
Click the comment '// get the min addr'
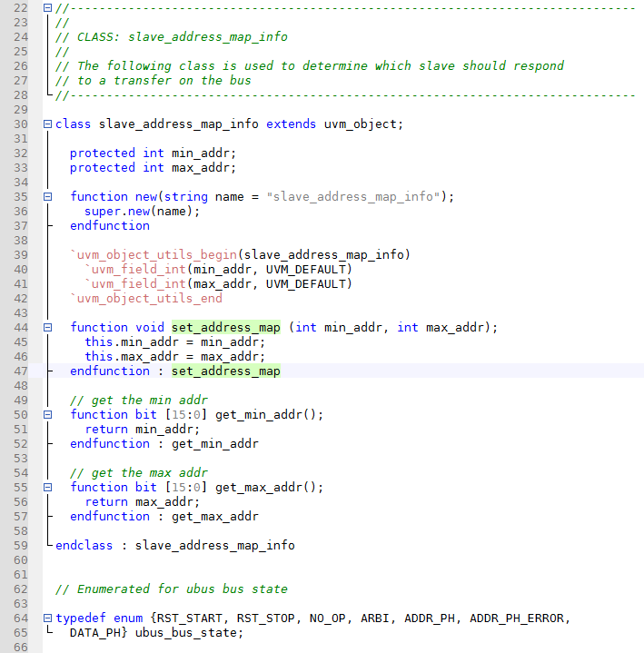[139, 401]
